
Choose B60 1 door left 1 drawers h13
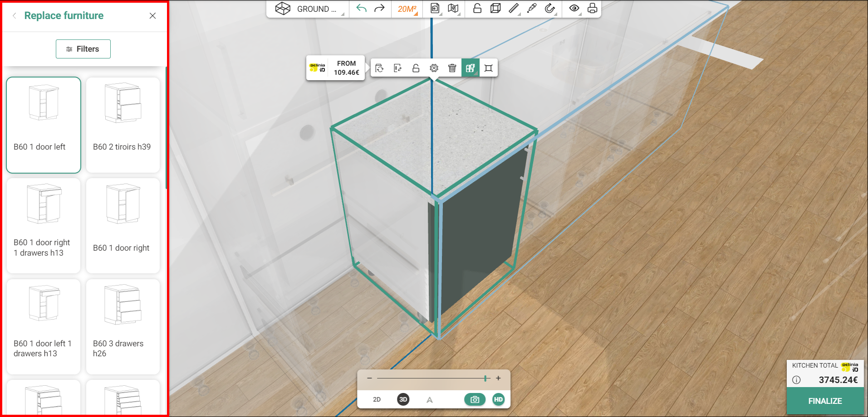click(44, 327)
